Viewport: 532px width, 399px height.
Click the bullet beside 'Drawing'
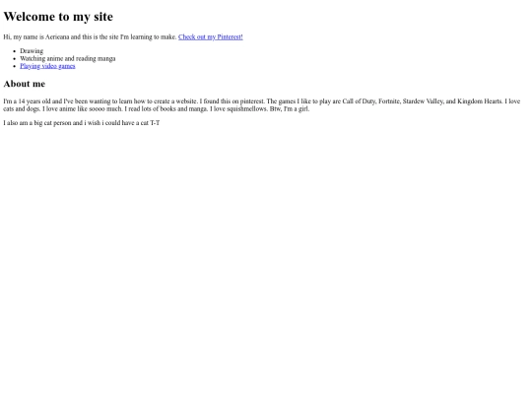[14, 51]
